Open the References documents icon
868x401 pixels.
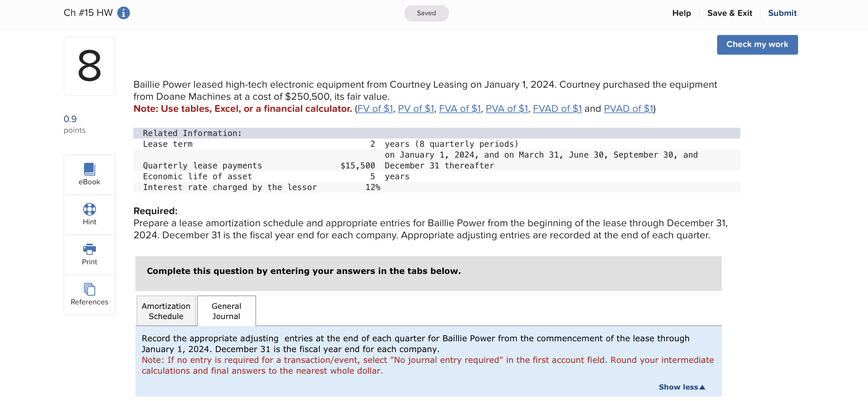(x=89, y=289)
